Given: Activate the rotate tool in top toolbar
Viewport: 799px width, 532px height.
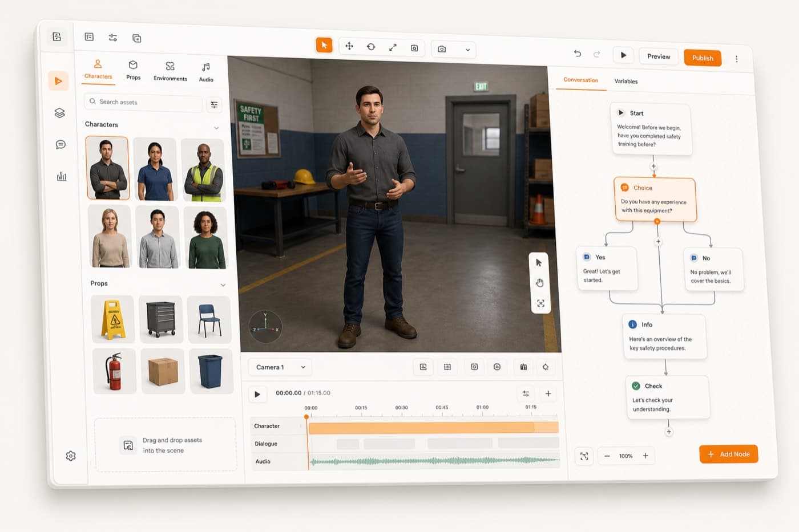Looking at the screenshot, I should tap(371, 47).
